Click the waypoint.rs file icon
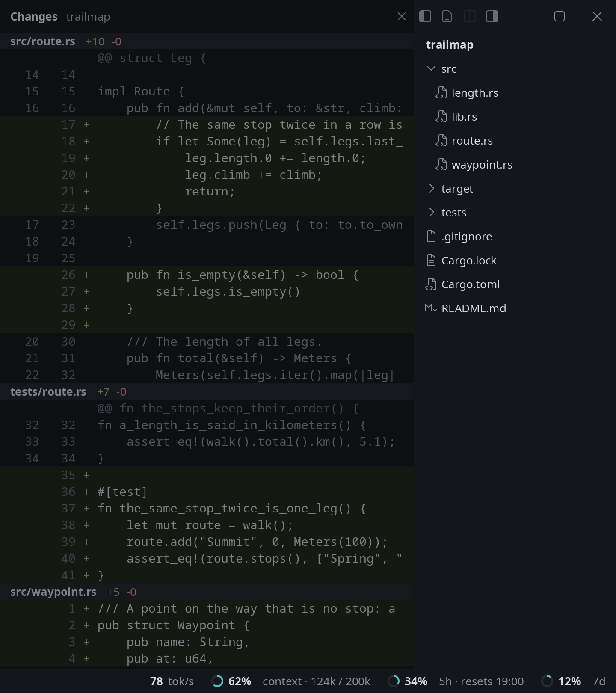 [x=441, y=164]
